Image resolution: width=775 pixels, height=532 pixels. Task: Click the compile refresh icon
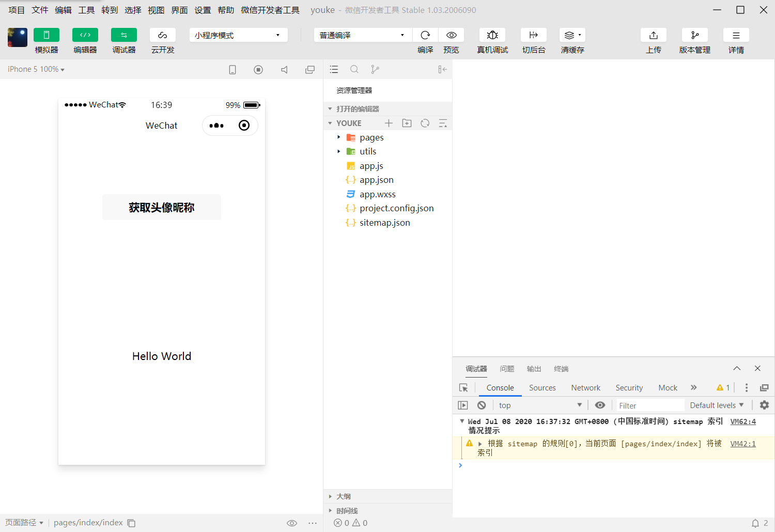point(425,35)
